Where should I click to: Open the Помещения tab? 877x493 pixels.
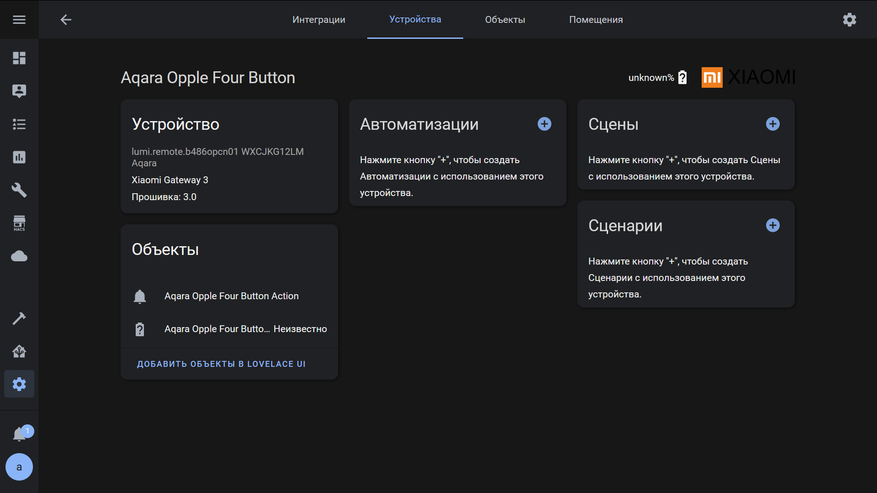coord(596,20)
